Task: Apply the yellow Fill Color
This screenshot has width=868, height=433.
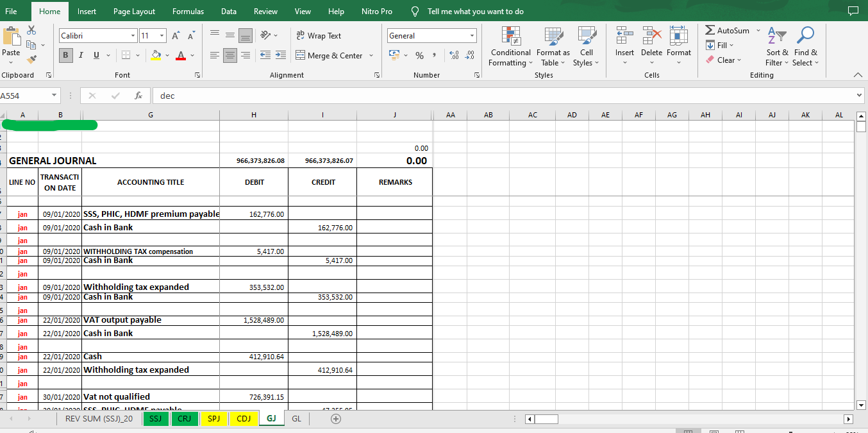Action: 156,56
